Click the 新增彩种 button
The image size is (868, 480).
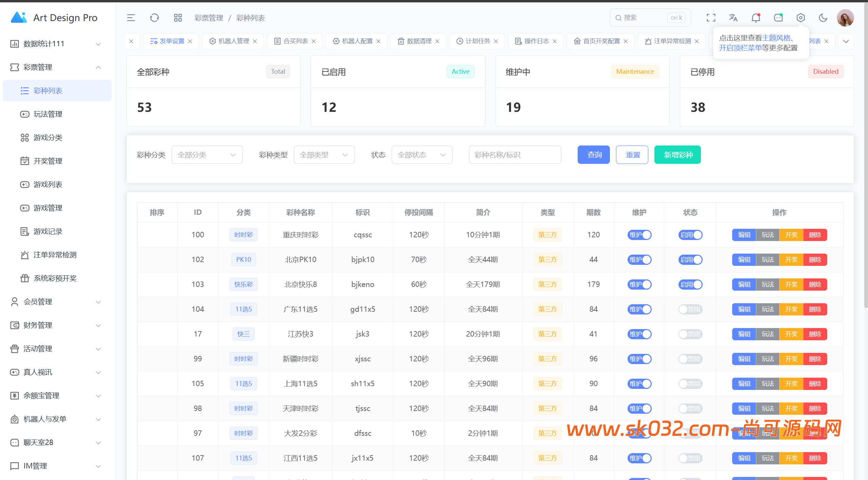click(x=677, y=155)
